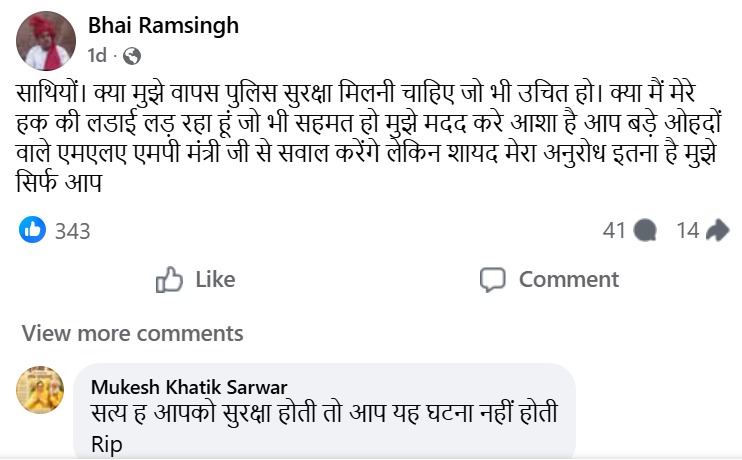This screenshot has height=460, width=742.
Task: Open the 41 comments count
Action: click(x=614, y=231)
